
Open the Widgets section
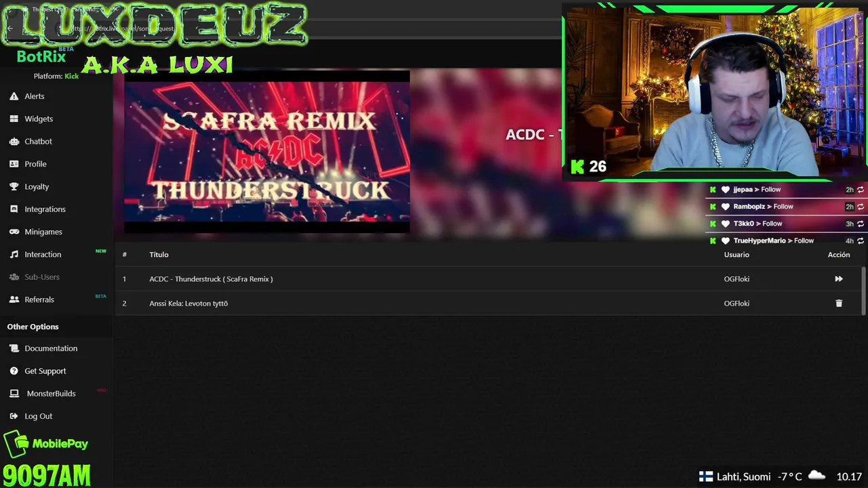click(39, 119)
